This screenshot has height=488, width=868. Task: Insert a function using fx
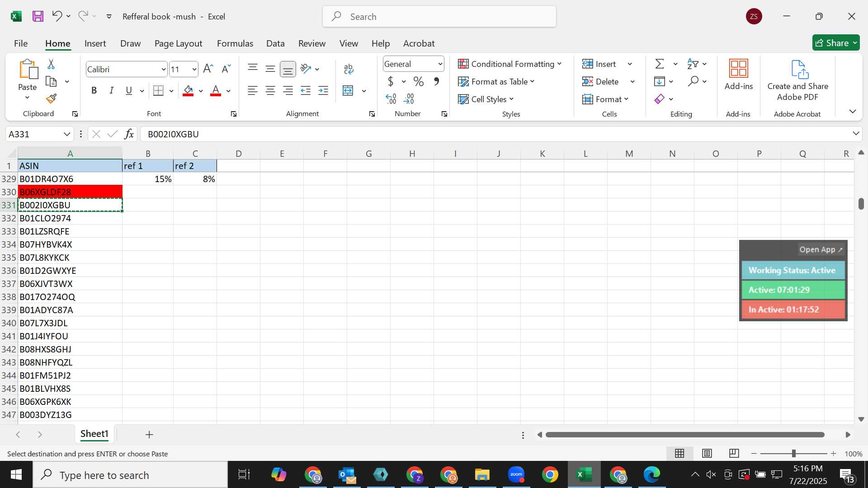click(x=129, y=134)
